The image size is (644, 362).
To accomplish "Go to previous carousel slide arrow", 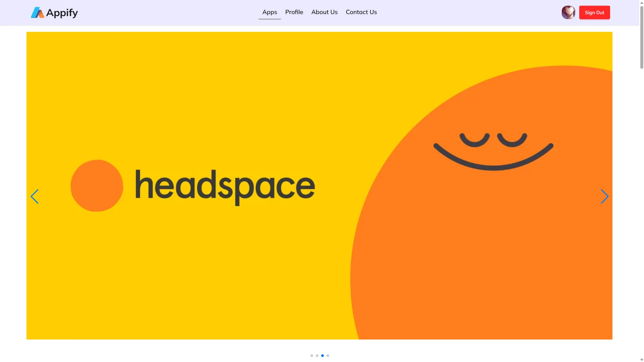I will point(35,197).
